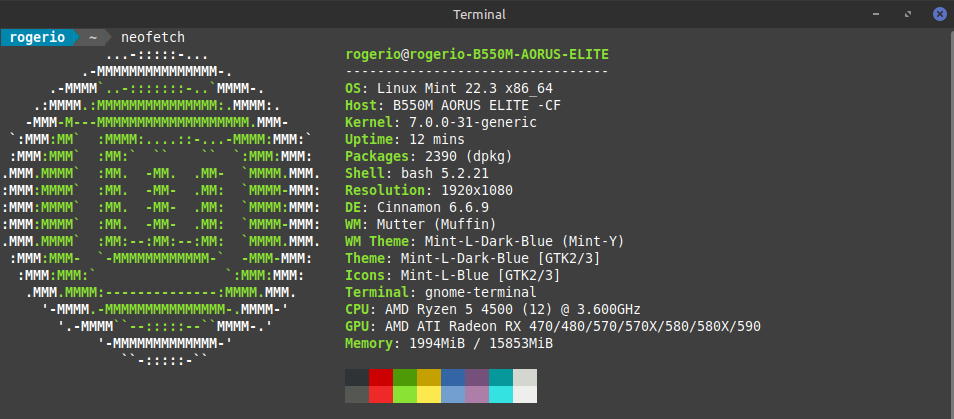954x419 pixels.
Task: Click the bright green color block
Action: point(405,395)
